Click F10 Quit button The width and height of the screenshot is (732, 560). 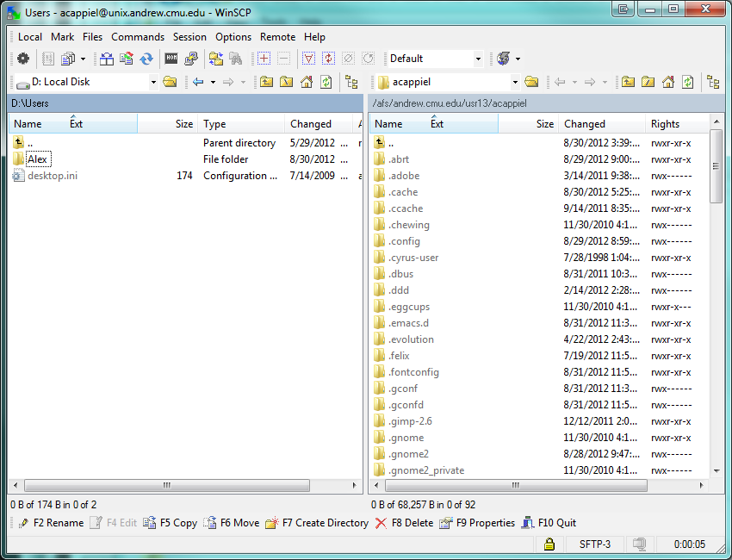point(549,523)
